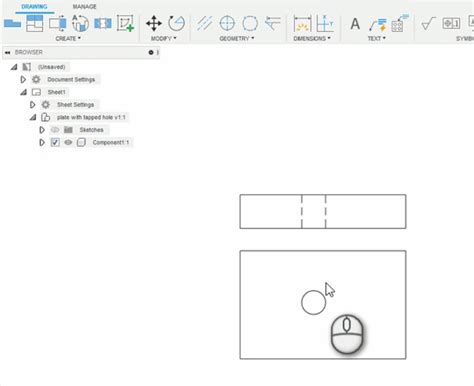
Task: Select the Sheet Settings label
Action: tap(75, 105)
